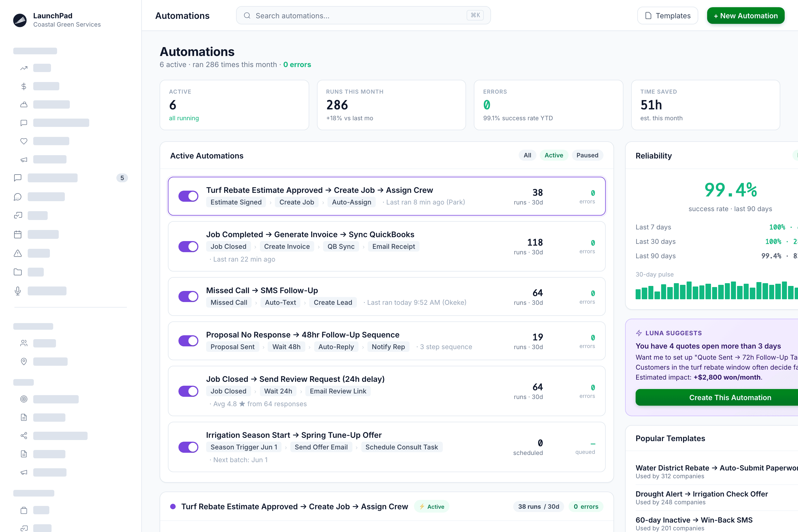Open the Templates button
Screen dimensions: 798x532
point(667,16)
